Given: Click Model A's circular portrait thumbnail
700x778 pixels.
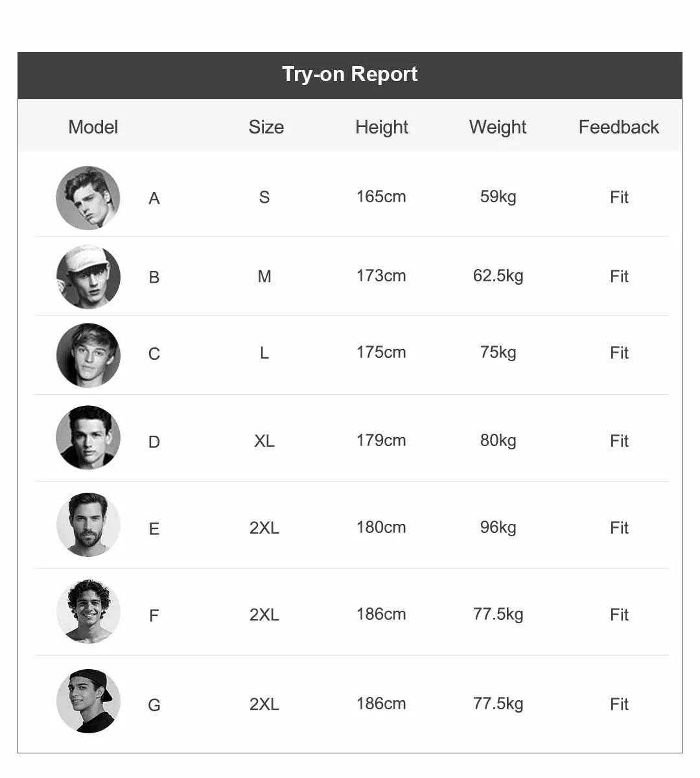Looking at the screenshot, I should click(88, 198).
